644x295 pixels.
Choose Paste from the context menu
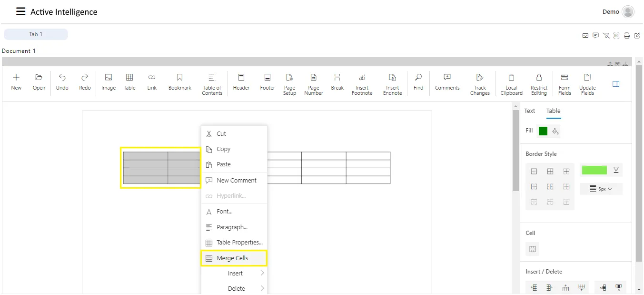[234, 164]
